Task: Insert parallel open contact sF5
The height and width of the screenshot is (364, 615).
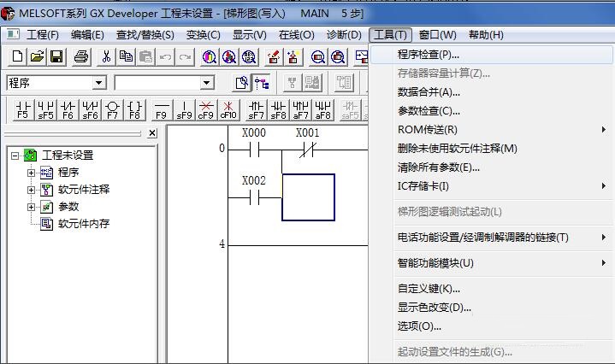Action: [x=45, y=110]
